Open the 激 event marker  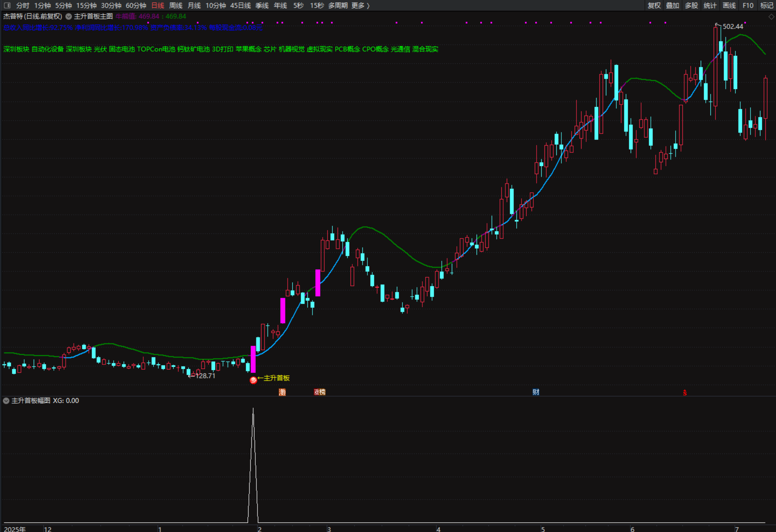[282, 392]
